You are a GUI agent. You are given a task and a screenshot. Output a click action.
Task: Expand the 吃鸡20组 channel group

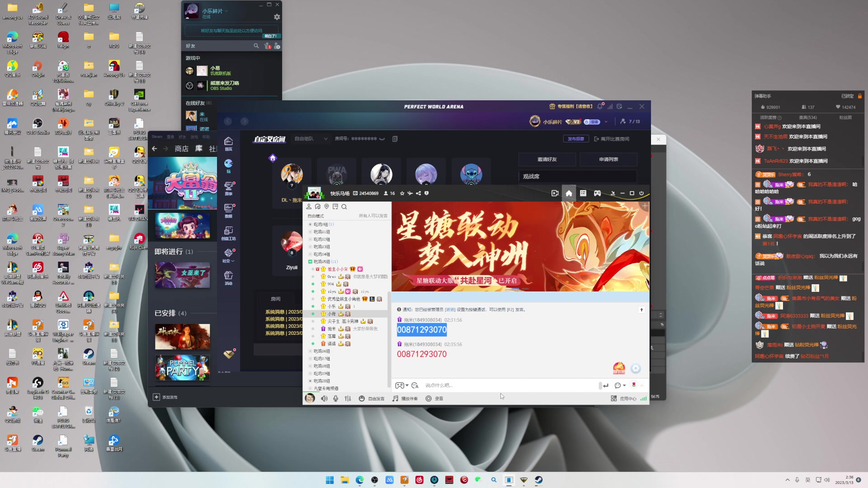click(x=310, y=381)
